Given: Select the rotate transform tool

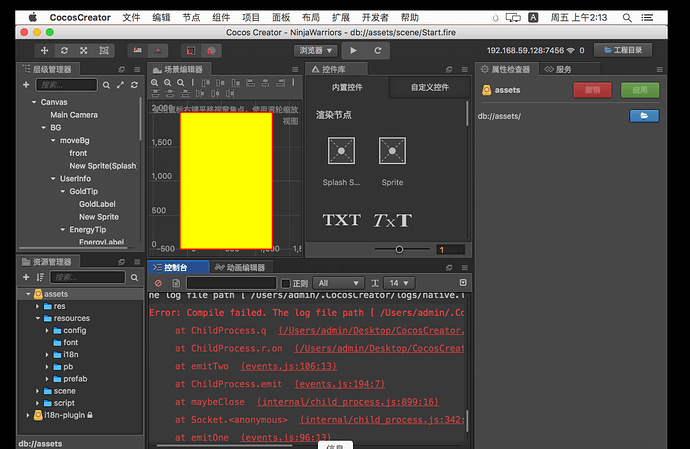Looking at the screenshot, I should click(x=64, y=51).
